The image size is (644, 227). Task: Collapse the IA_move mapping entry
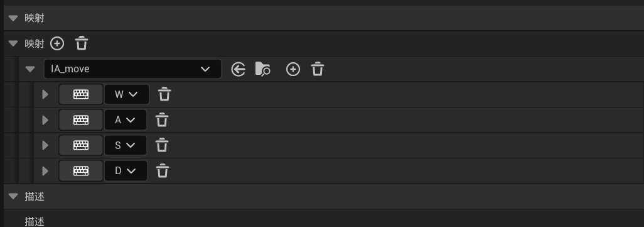(30, 69)
